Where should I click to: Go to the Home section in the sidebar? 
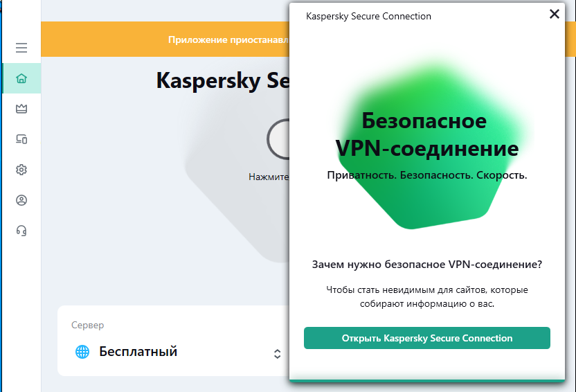[x=21, y=78]
